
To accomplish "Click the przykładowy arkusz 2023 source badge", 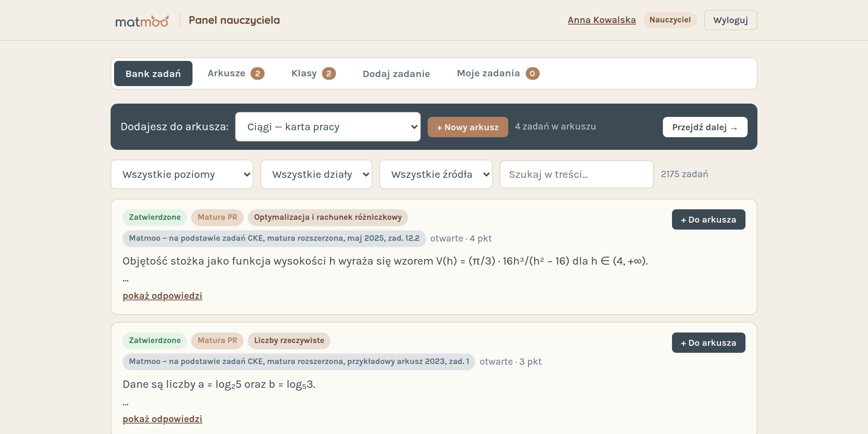I will tap(299, 362).
